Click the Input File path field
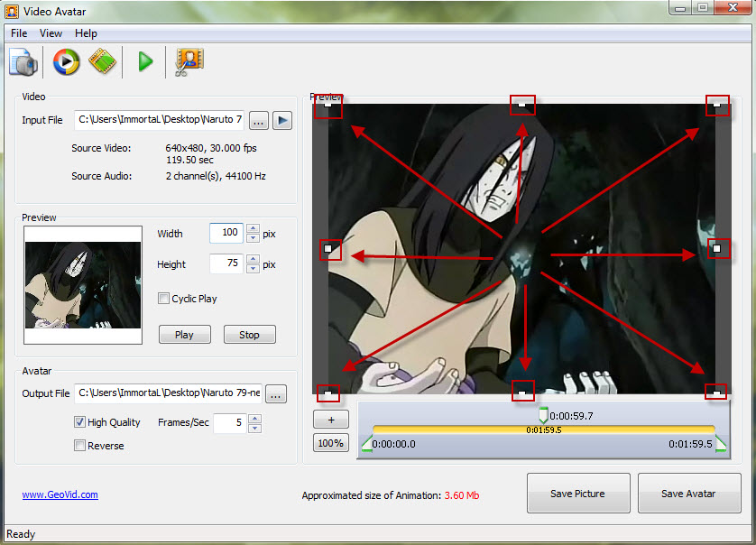The width and height of the screenshot is (756, 545). pyautogui.click(x=159, y=120)
